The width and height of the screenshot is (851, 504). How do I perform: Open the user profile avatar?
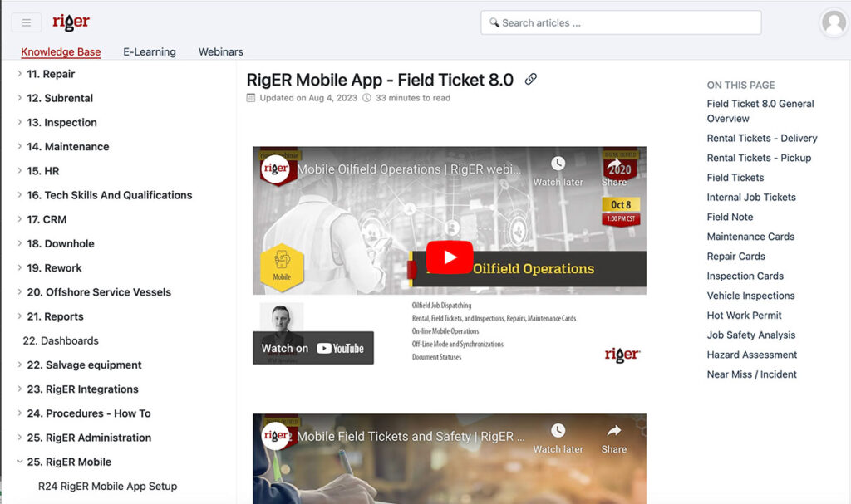pyautogui.click(x=833, y=23)
